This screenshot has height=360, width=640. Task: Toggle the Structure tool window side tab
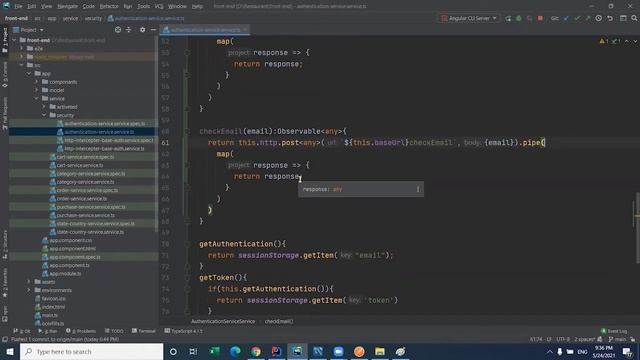pyautogui.click(x=5, y=244)
